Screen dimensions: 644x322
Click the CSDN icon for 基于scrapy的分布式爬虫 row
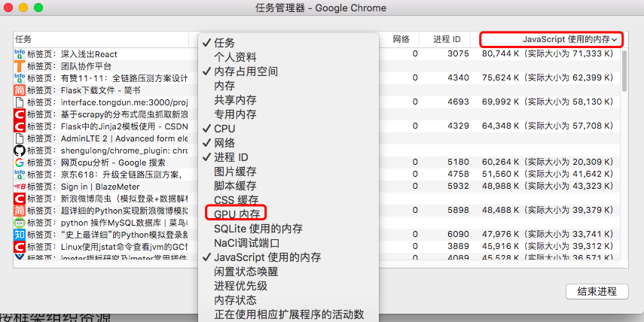coord(20,114)
